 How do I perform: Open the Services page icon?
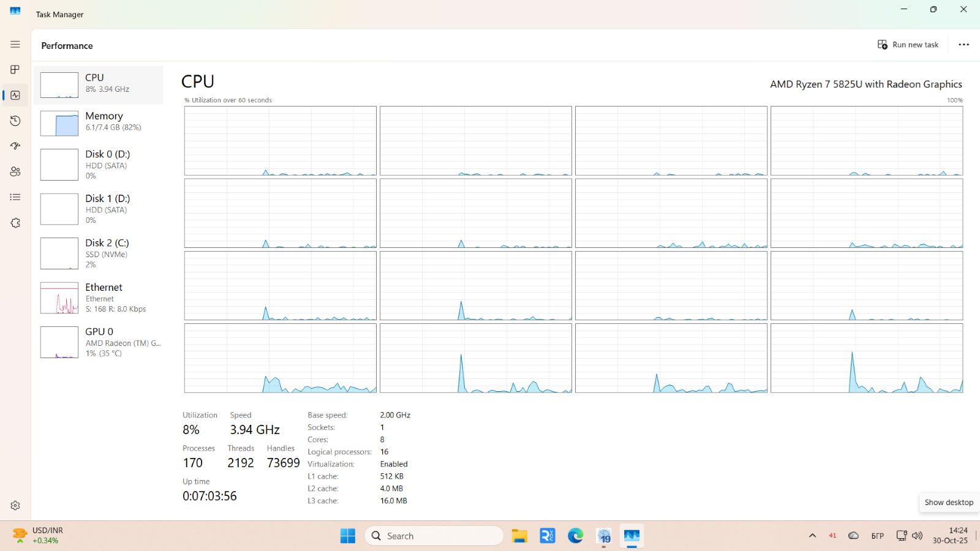tap(15, 223)
